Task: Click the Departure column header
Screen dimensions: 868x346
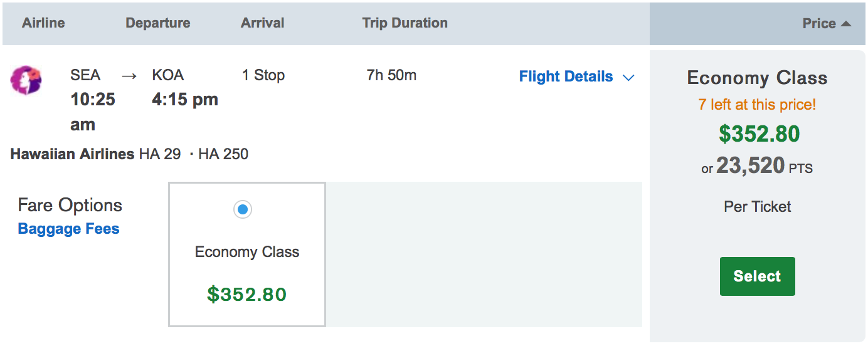Action: pyautogui.click(x=157, y=23)
